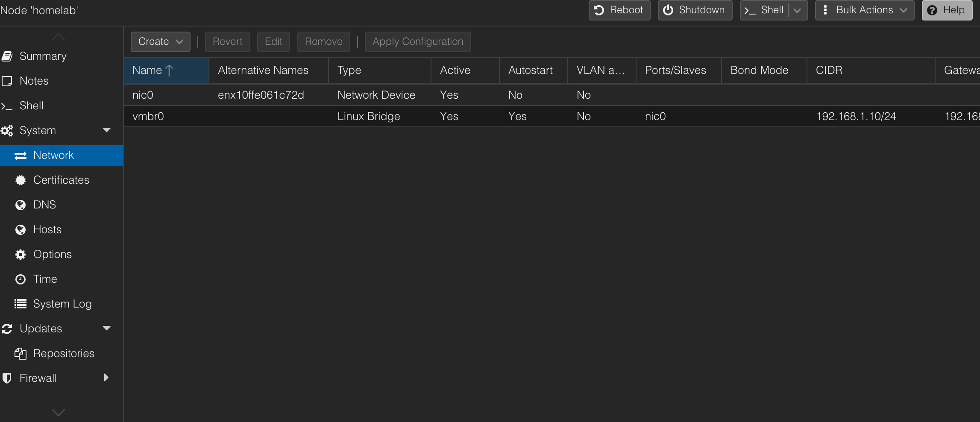The image size is (980, 422).
Task: Click the Help question-mark icon
Action: [933, 10]
